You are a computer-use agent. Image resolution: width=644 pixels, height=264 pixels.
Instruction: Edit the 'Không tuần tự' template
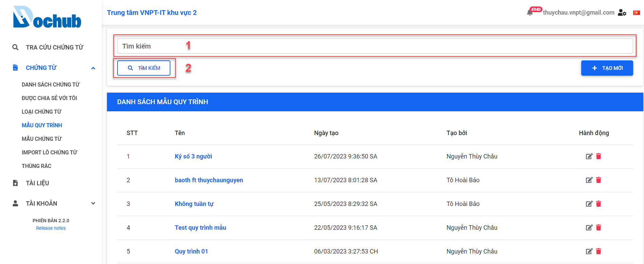click(x=589, y=204)
